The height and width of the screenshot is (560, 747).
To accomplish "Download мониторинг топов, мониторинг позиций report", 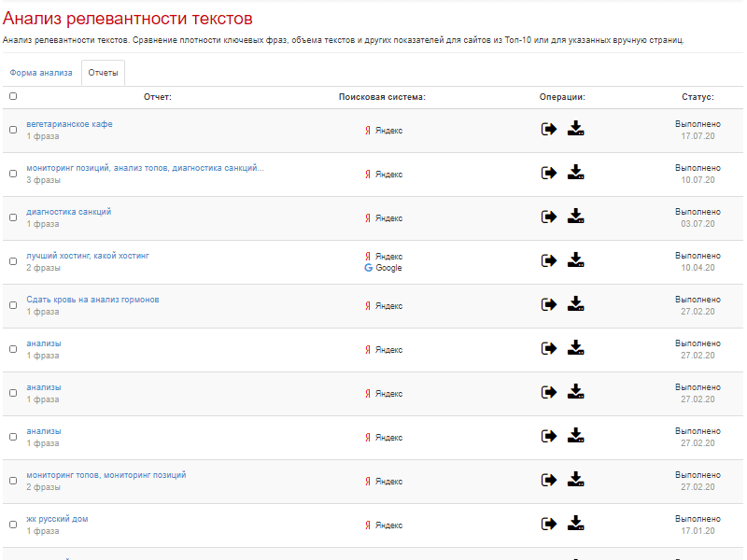I will click(575, 479).
